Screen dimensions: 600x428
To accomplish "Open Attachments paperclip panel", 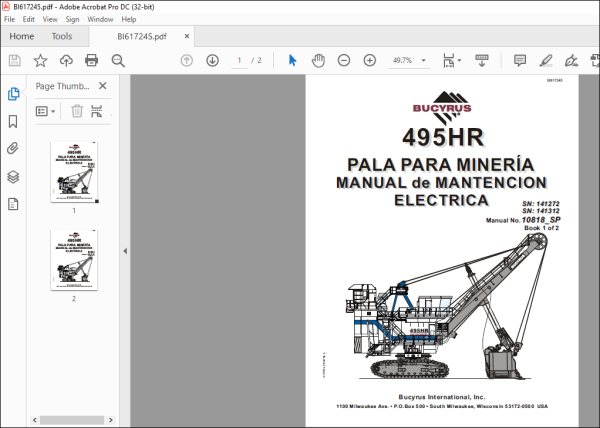I will click(13, 148).
